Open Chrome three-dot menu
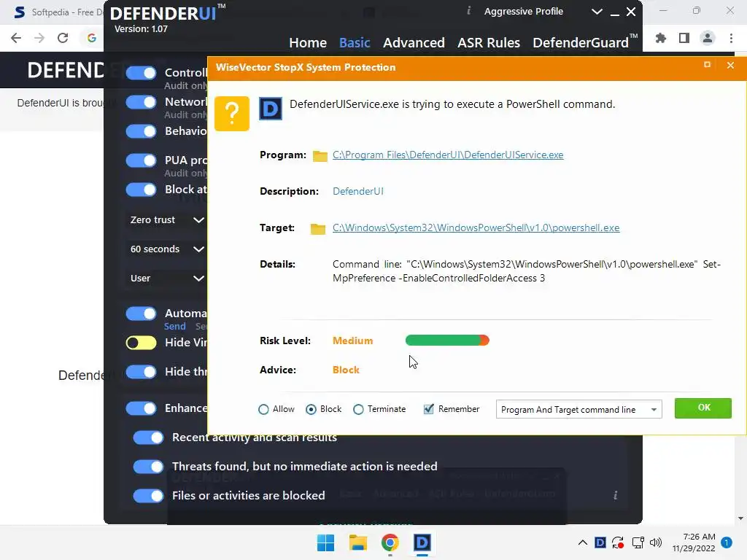The image size is (747, 560). coord(731,38)
